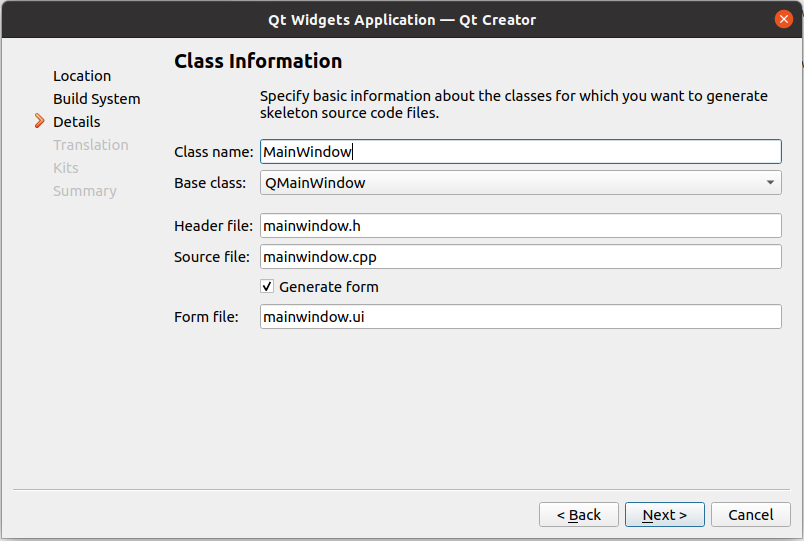The width and height of the screenshot is (804, 541).
Task: Click the greyed-out Translation step
Action: (x=91, y=145)
